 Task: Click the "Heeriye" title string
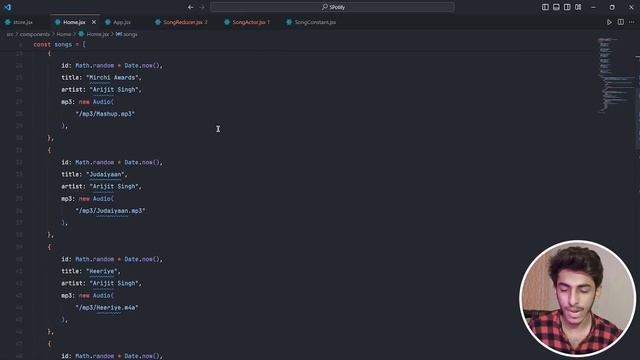(102, 271)
